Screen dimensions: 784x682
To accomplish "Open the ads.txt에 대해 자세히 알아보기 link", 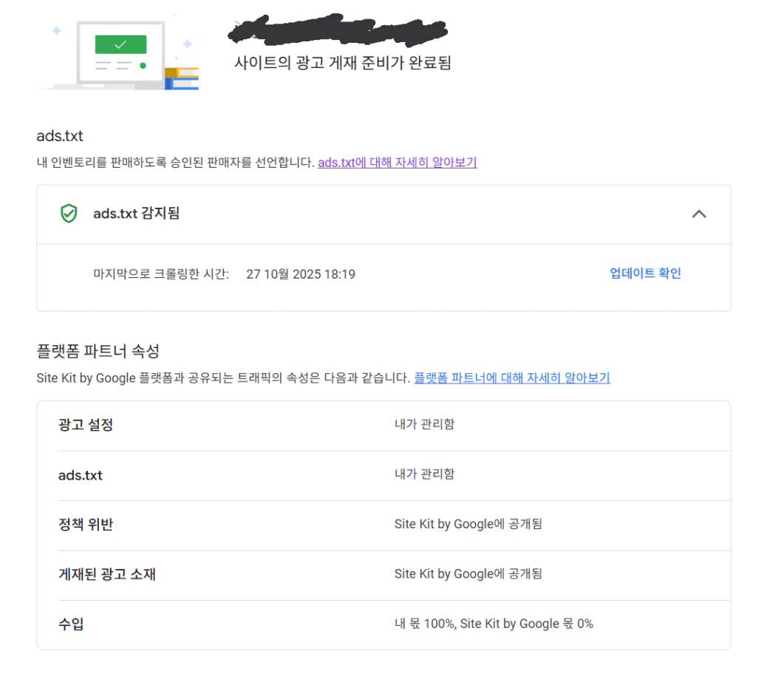I will tap(397, 163).
